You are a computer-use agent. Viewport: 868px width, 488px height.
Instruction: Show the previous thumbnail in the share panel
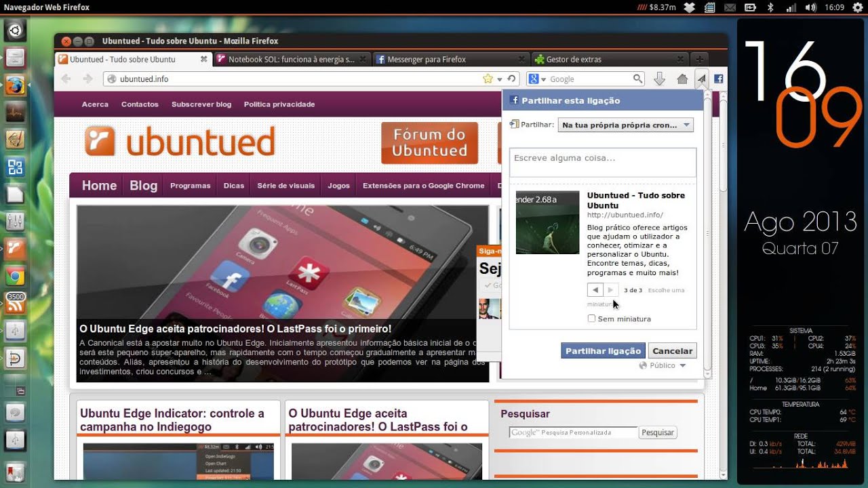click(x=595, y=290)
